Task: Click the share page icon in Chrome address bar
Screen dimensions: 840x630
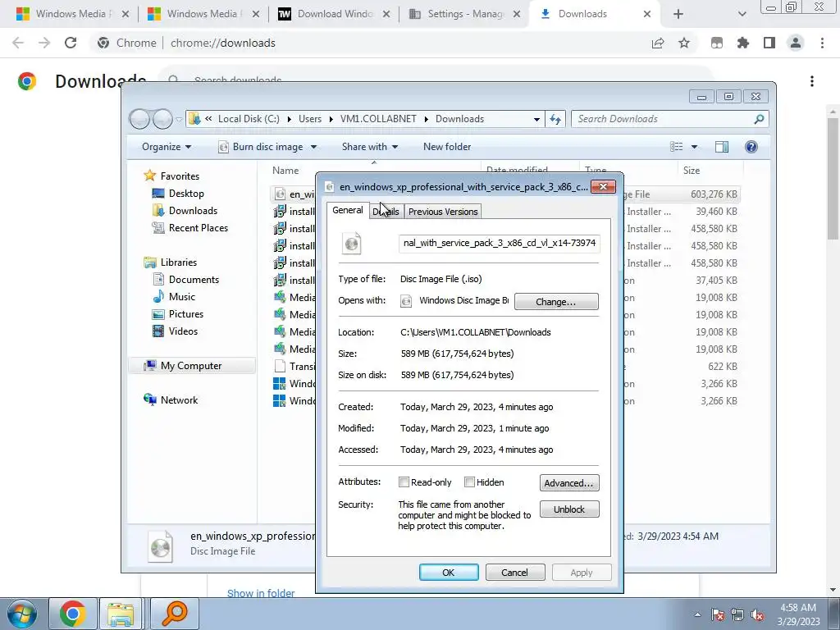Action: pos(658,43)
